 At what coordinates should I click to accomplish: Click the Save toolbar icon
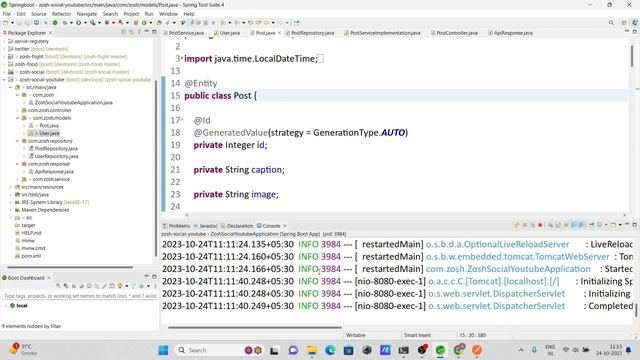pos(19,23)
